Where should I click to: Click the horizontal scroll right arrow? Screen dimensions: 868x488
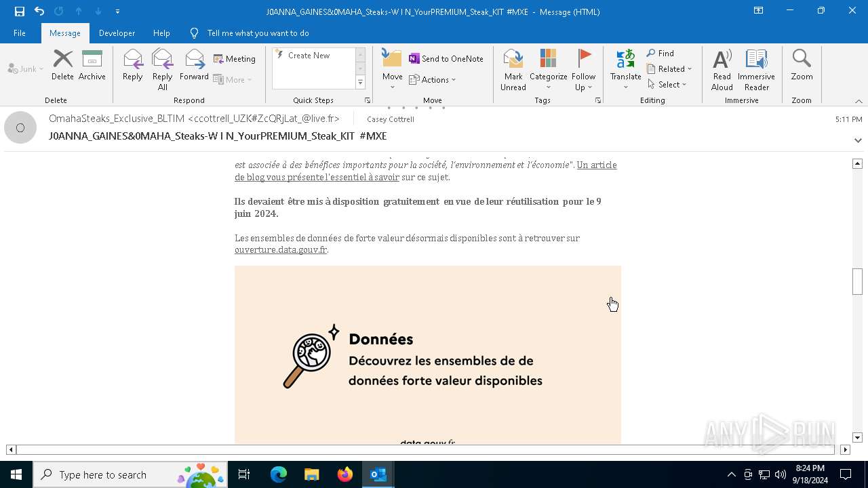click(x=845, y=449)
